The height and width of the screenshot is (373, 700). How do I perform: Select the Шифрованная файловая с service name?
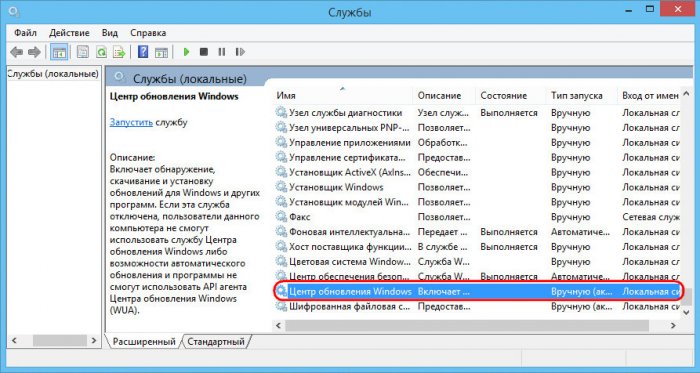tap(350, 307)
